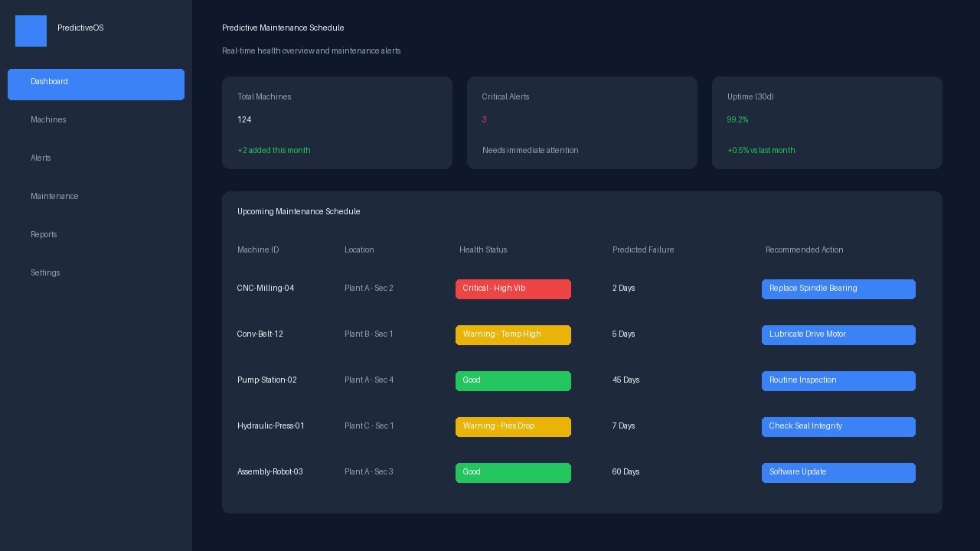Viewport: 980px width, 551px height.
Task: Click the Uptime (30d) card
Action: coord(827,122)
